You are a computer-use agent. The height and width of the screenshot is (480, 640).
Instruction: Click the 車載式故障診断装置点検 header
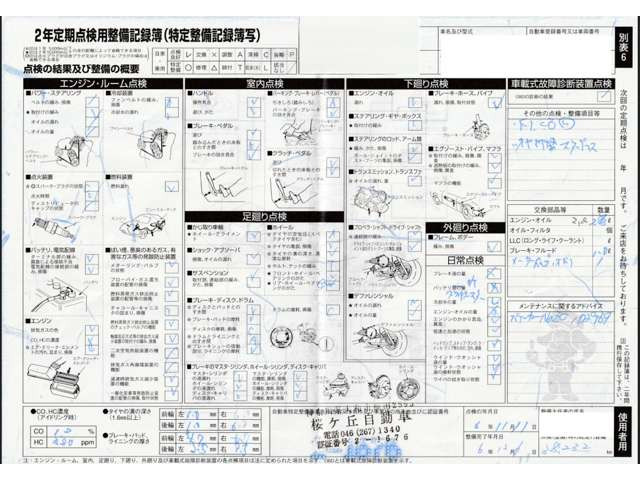click(x=560, y=83)
